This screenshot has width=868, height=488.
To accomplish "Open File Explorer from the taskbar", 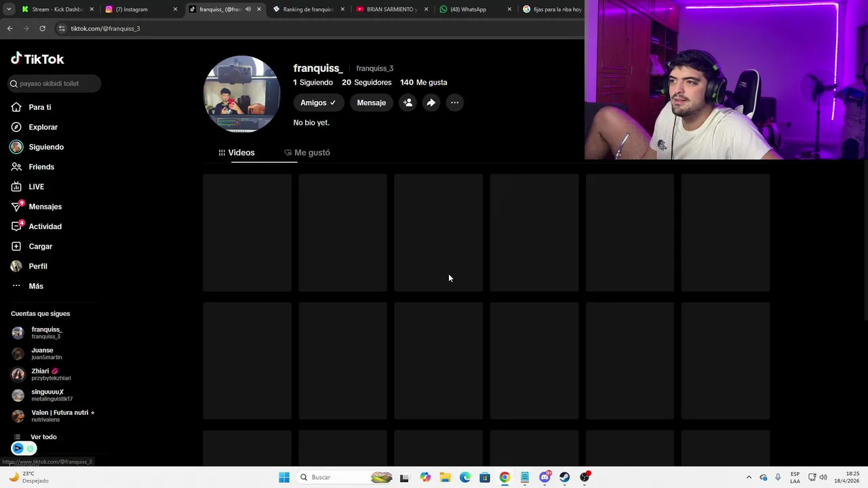I will click(x=445, y=477).
